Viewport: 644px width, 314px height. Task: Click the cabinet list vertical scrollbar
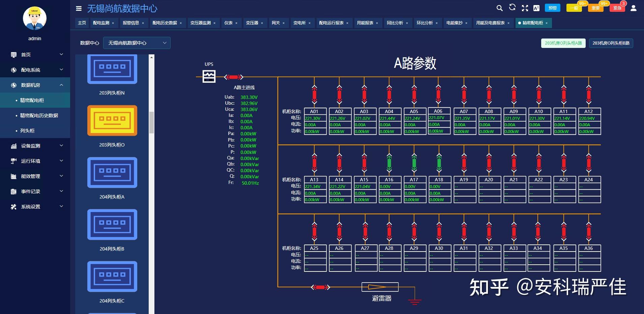(151, 122)
